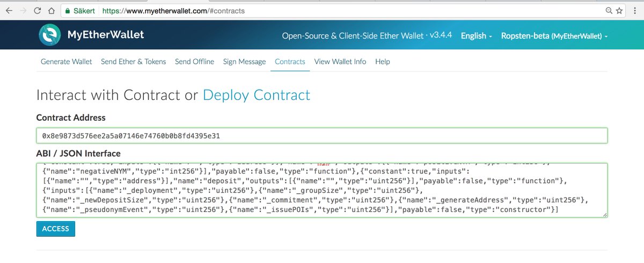Click the ABI / JSON Interface label
This screenshot has height=263, width=644.
78,154
